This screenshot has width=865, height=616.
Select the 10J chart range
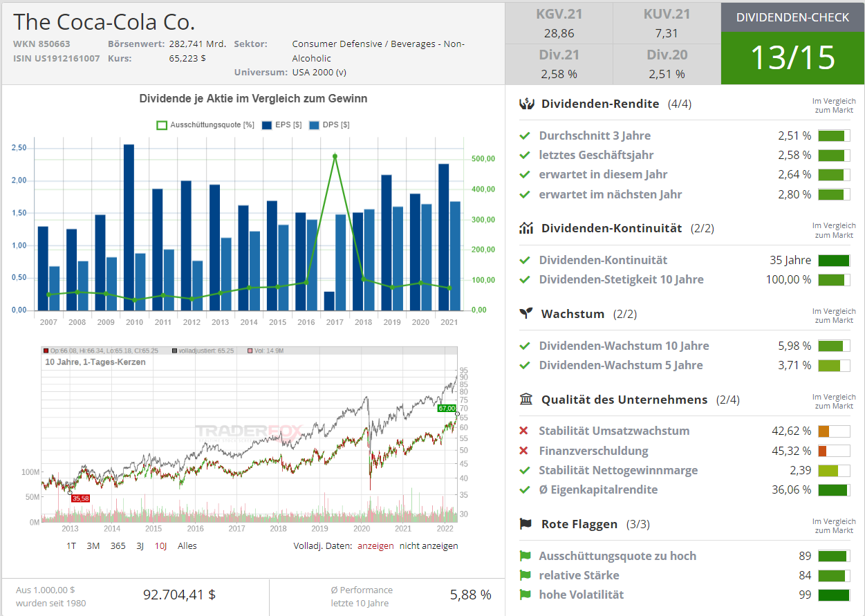160,545
